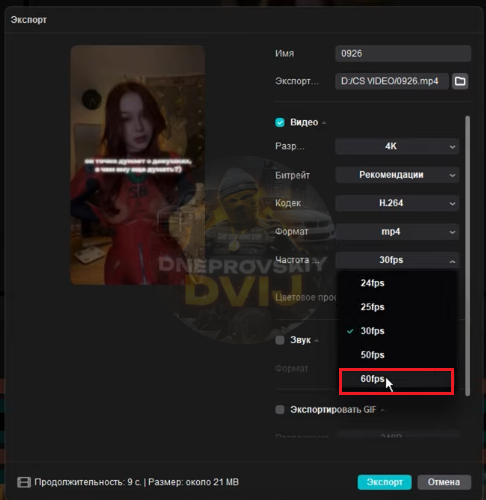Enable the Экспортировать GIF checkbox

(280, 409)
